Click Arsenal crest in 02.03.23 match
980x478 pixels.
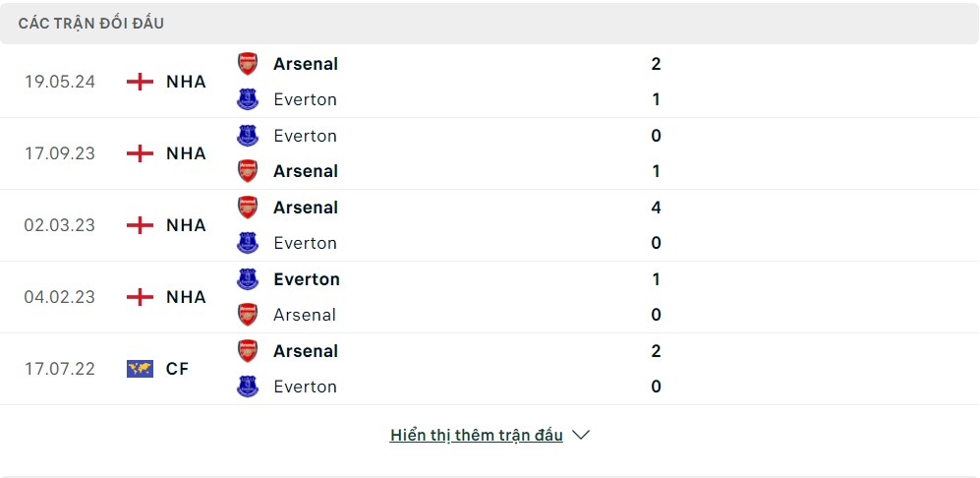click(x=248, y=208)
